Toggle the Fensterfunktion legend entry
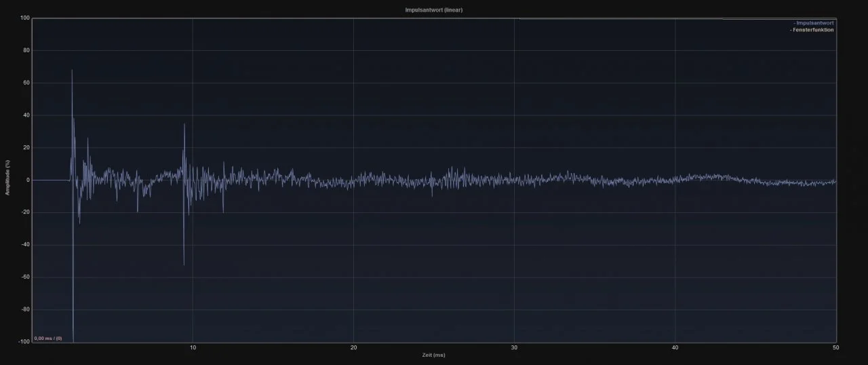Viewport: 868px width, 365px height. point(812,30)
